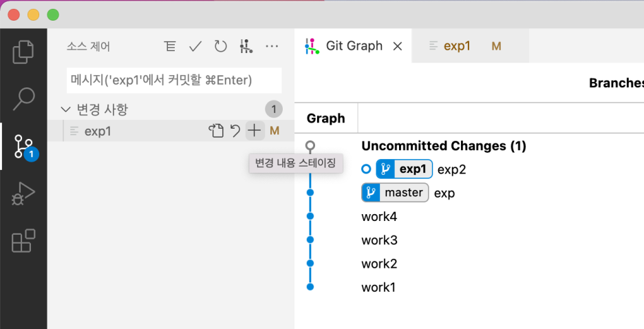Screen dimensions: 644x329
Task: Click the changes count badge 1
Action: point(274,109)
